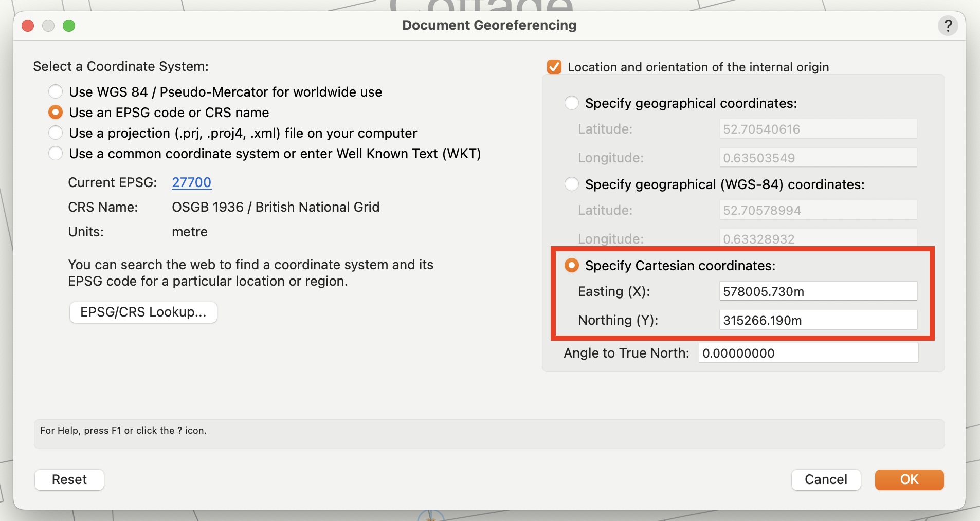This screenshot has height=521, width=980.
Task: Edit the Angle to True North value
Action: point(808,352)
